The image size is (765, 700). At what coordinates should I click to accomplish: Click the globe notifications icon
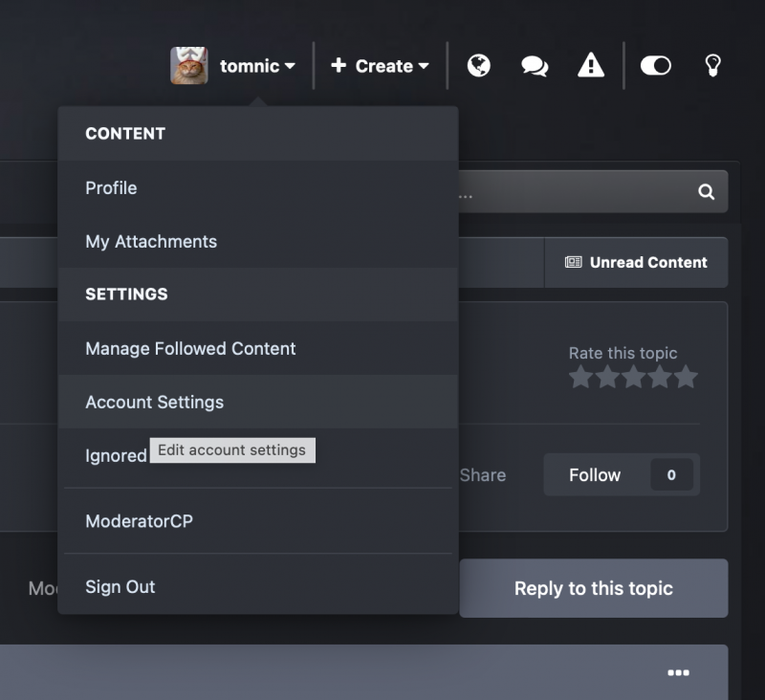(x=479, y=66)
